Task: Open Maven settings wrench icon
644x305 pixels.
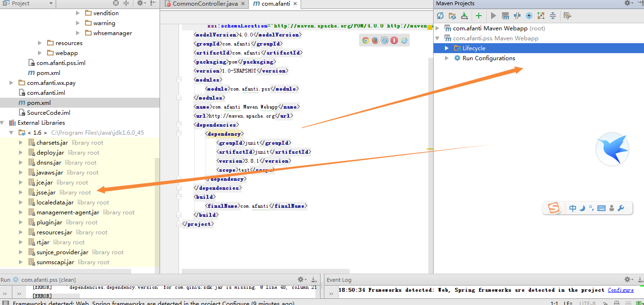Action: pos(567,16)
